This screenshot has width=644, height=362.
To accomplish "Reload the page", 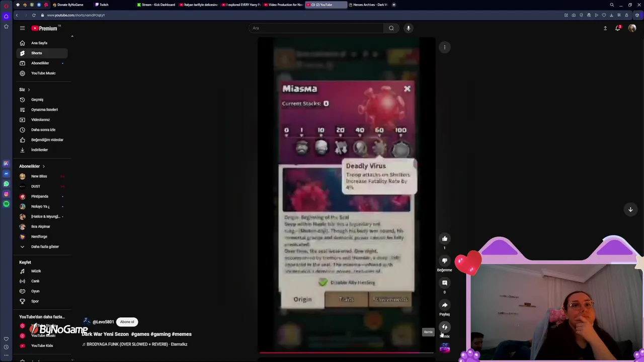I will click(x=34, y=15).
